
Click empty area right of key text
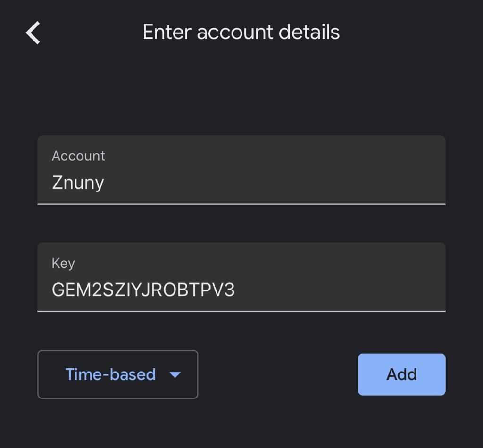pyautogui.click(x=340, y=290)
